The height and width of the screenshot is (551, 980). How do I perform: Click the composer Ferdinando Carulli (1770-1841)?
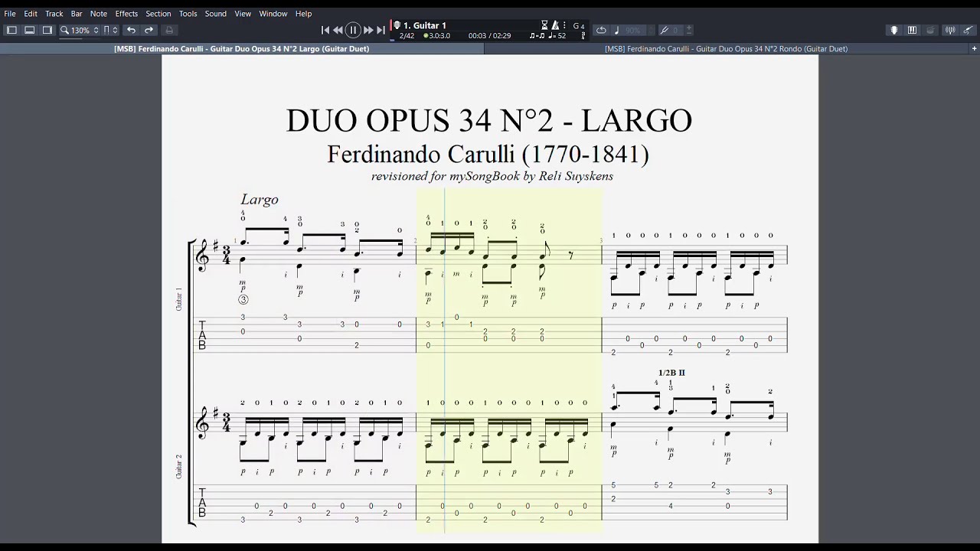coord(488,155)
